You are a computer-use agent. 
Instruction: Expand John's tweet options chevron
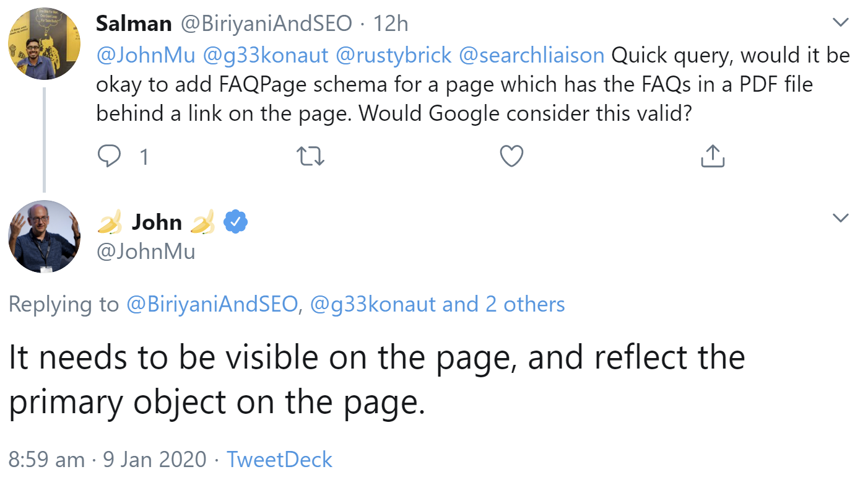coord(840,217)
